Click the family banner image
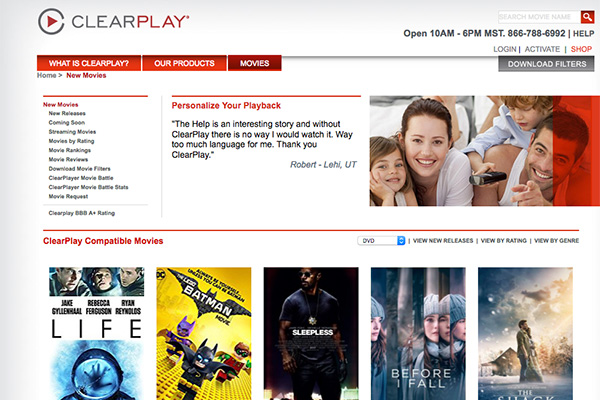 (484, 151)
